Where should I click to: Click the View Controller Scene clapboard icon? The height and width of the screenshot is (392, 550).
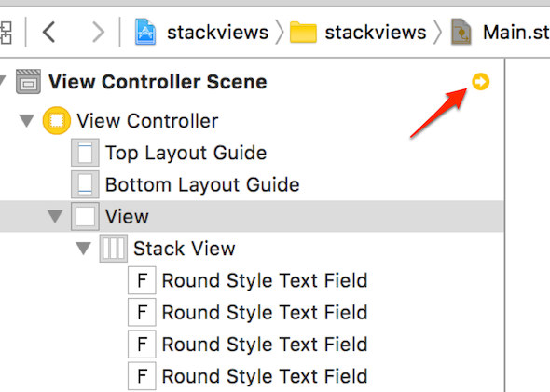click(28, 82)
